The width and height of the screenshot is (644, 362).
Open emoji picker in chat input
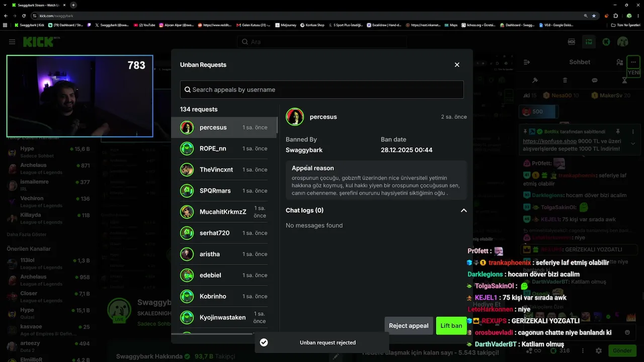click(x=627, y=332)
